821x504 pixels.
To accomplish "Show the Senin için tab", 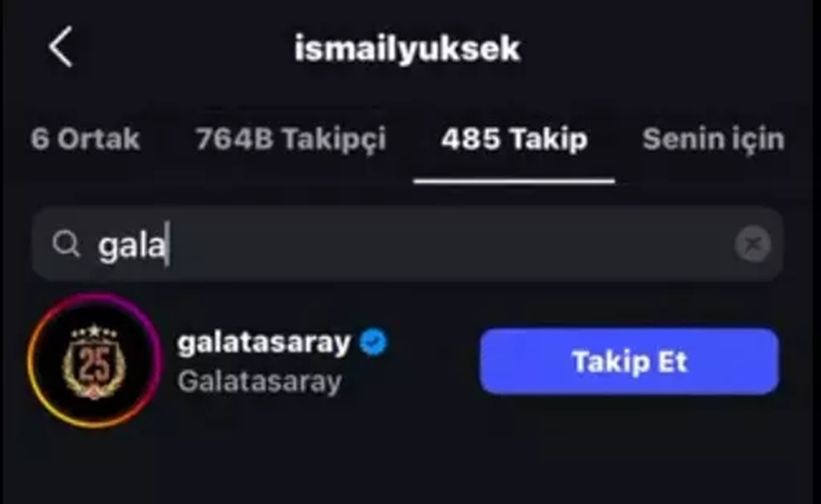I will [713, 140].
